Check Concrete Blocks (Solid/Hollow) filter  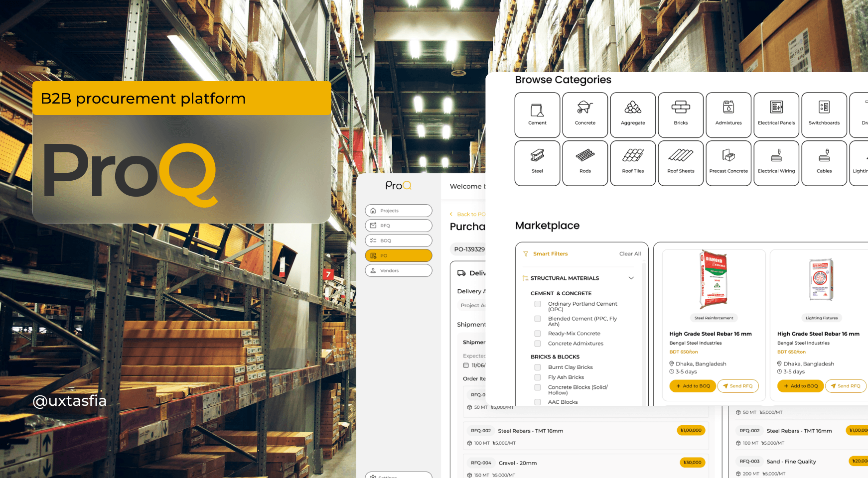pyautogui.click(x=538, y=387)
